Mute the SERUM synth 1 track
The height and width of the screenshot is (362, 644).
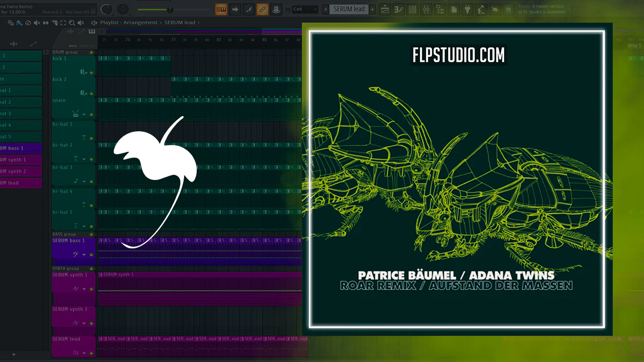(92, 289)
